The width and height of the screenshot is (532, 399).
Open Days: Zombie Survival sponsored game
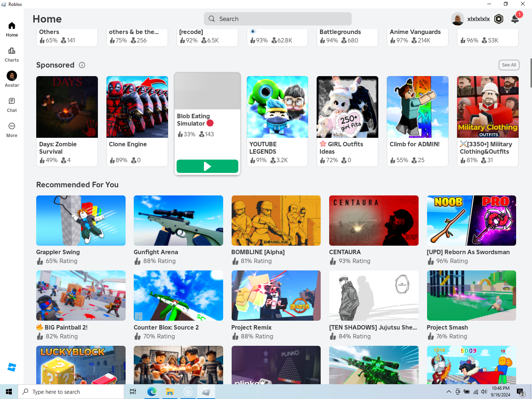click(x=67, y=121)
